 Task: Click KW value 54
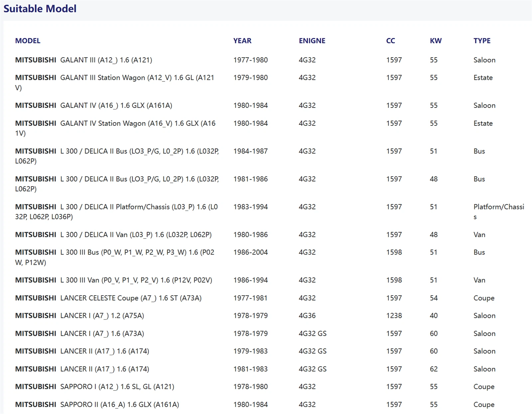pyautogui.click(x=434, y=298)
